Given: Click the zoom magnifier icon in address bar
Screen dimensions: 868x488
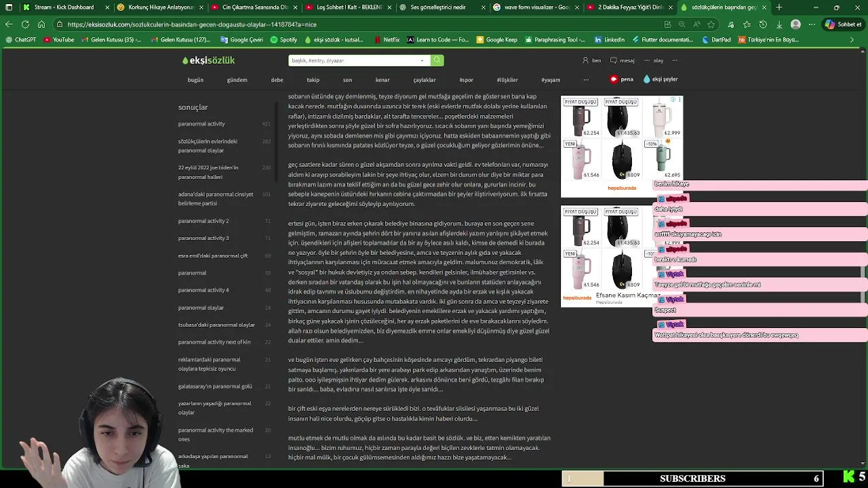Looking at the screenshot, I should 682,24.
